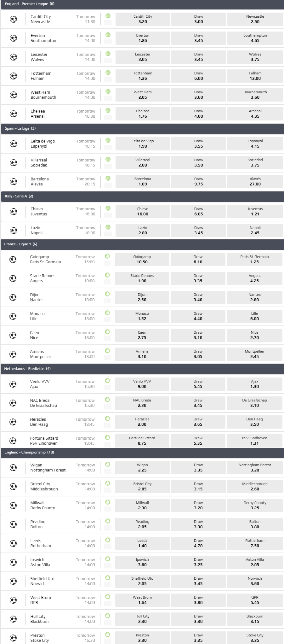The image size is (284, 644).
Task: Open stats icon for Chievo vs Juventus
Action: click(x=108, y=208)
